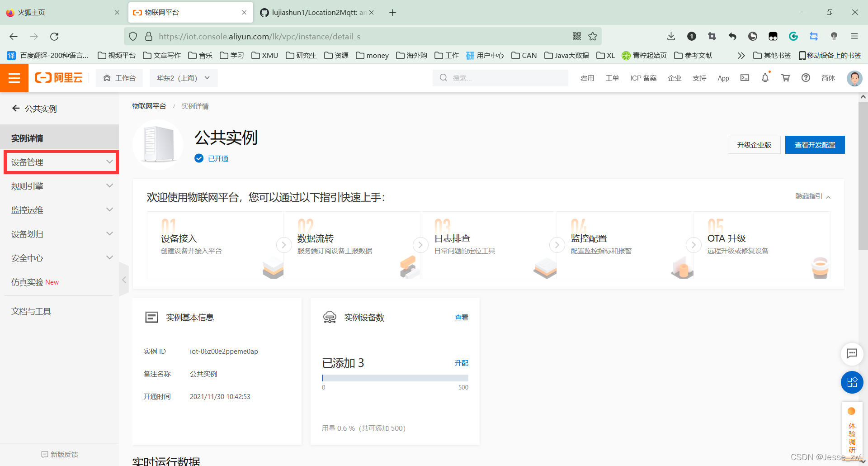Click the Firefox downloads arrow
The width and height of the screenshot is (868, 466).
coord(671,36)
